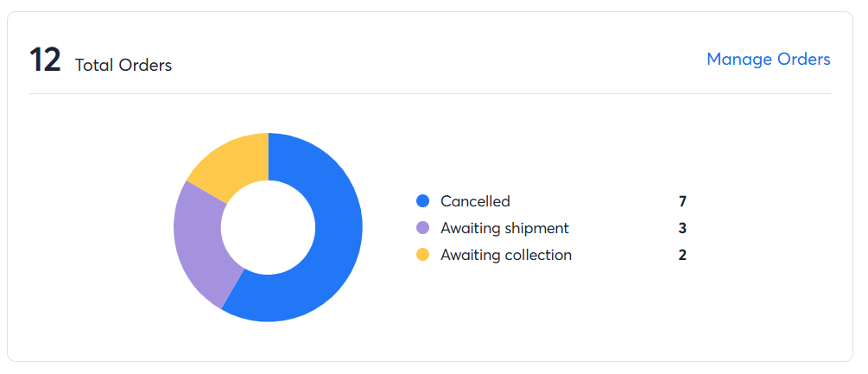Click the yellow legend dot for Awaiting collection

[x=423, y=255]
